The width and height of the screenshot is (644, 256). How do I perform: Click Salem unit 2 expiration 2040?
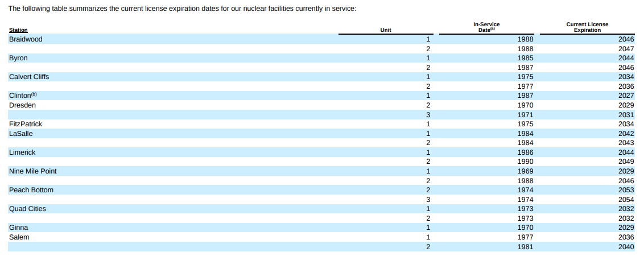point(626,247)
